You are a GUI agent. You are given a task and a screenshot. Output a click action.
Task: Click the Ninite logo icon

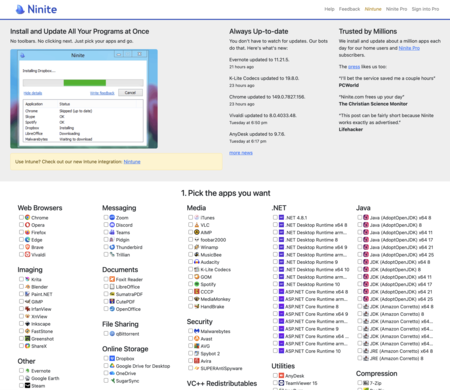pyautogui.click(x=20, y=9)
